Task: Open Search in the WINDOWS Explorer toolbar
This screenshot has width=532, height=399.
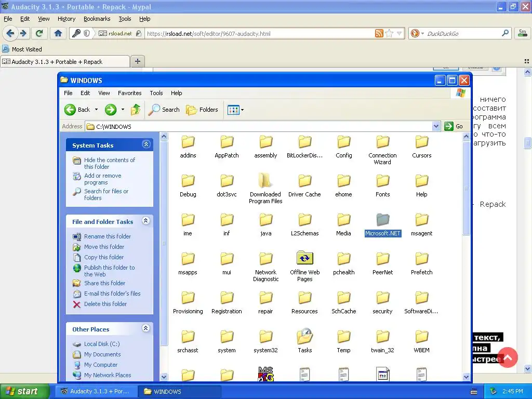Action: [164, 110]
